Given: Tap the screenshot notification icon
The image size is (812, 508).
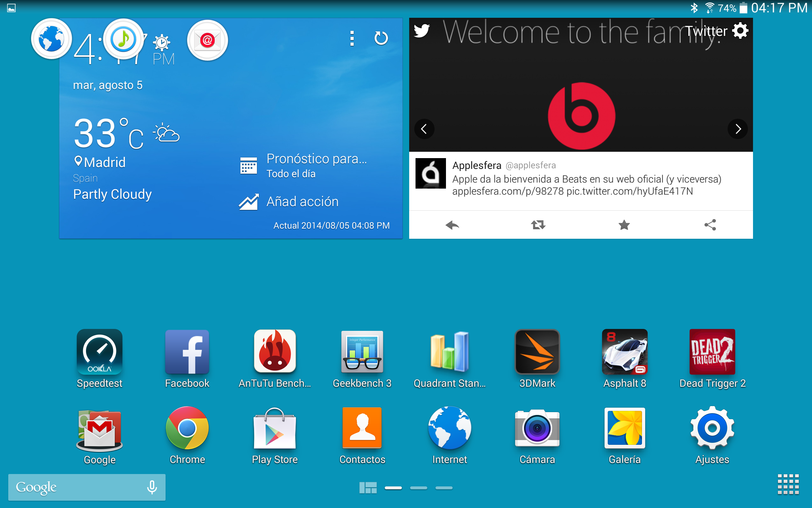Looking at the screenshot, I should point(11,8).
